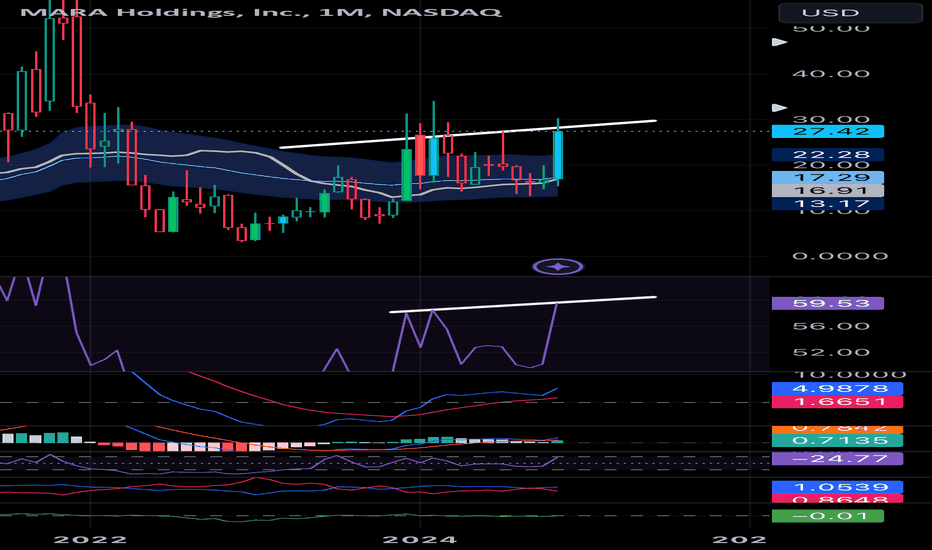This screenshot has height=550, width=932.
Task: Select the 27.42 current price label
Action: (x=827, y=131)
